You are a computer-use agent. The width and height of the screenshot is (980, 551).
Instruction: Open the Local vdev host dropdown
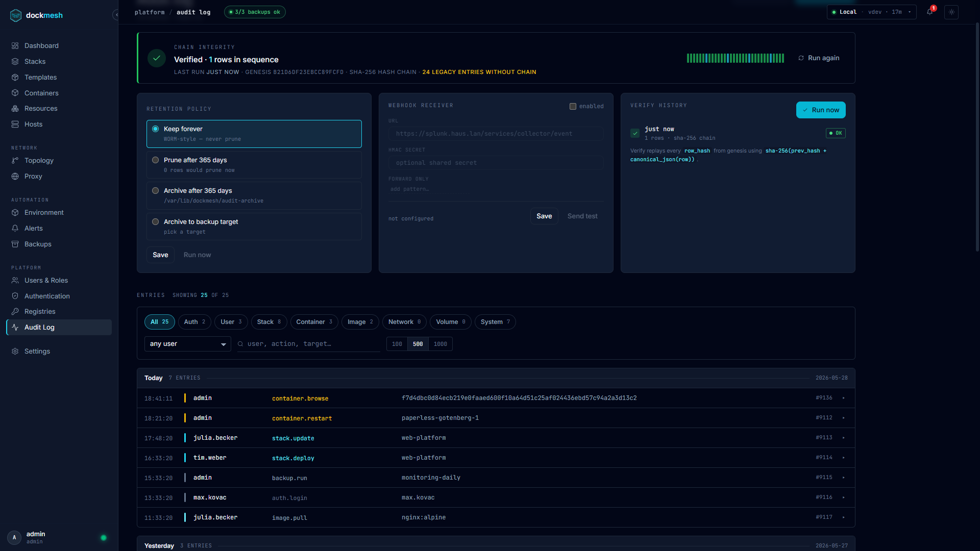[872, 12]
